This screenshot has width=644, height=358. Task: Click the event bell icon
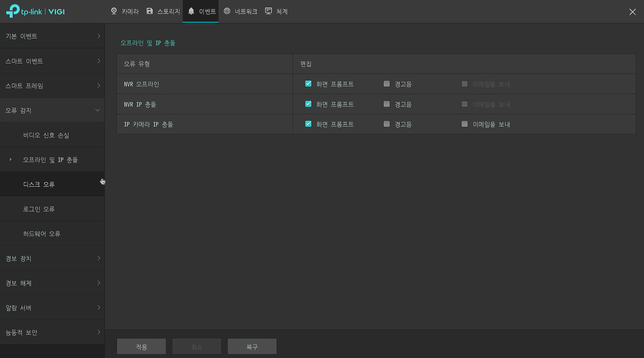click(191, 11)
